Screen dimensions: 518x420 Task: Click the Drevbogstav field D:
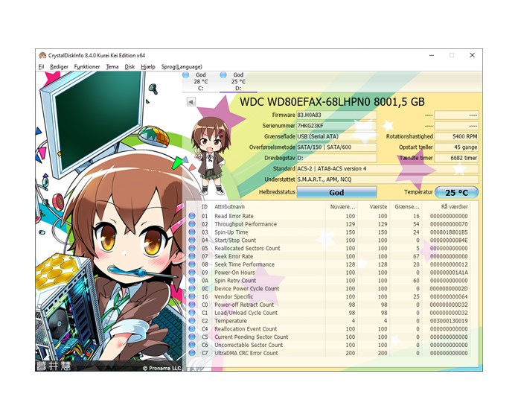pos(336,158)
